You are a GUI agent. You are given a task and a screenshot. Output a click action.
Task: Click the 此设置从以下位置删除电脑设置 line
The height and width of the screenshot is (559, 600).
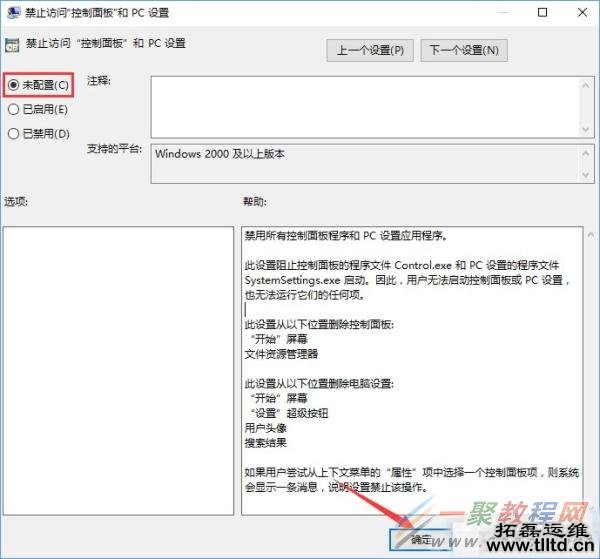pos(319,383)
